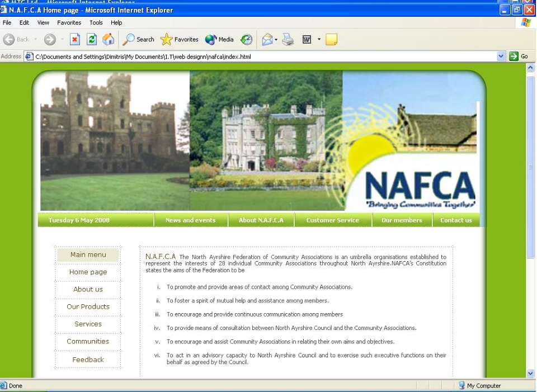Edit page with Word icon

pyautogui.click(x=307, y=40)
